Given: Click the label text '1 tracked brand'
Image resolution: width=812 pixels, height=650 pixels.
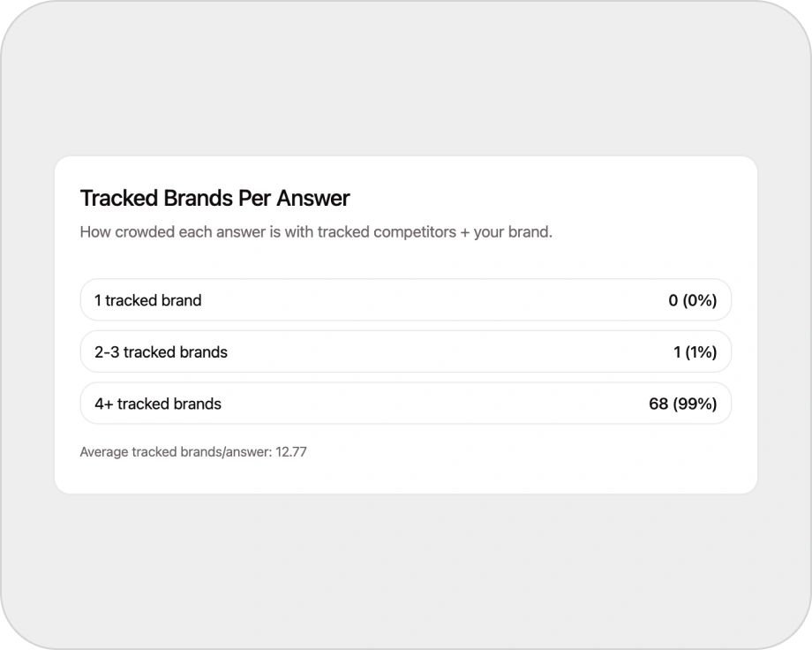Looking at the screenshot, I should (x=147, y=299).
